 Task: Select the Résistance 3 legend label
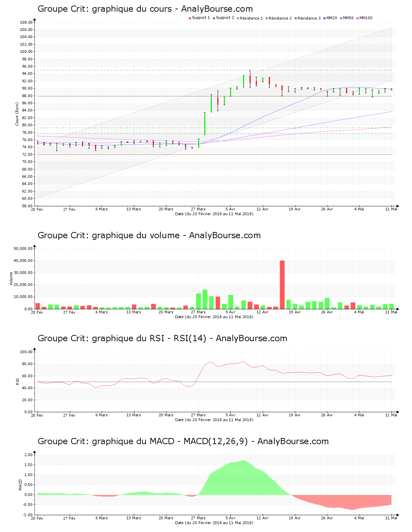(x=309, y=18)
